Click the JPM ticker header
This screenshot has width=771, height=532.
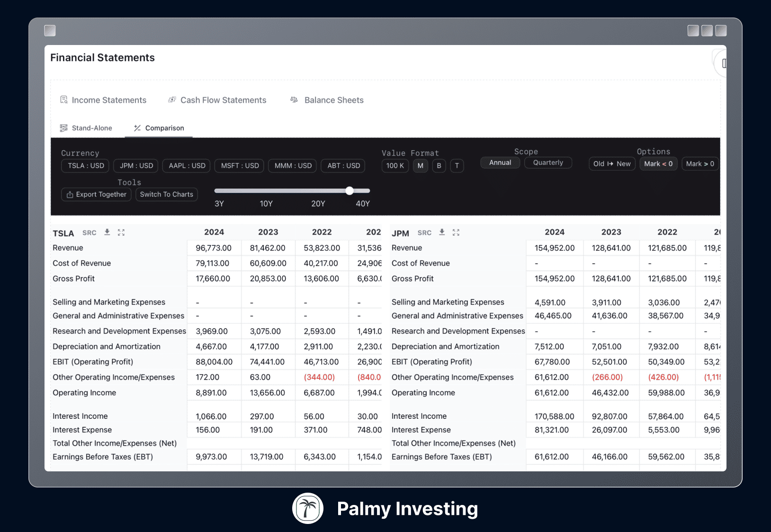click(x=400, y=233)
